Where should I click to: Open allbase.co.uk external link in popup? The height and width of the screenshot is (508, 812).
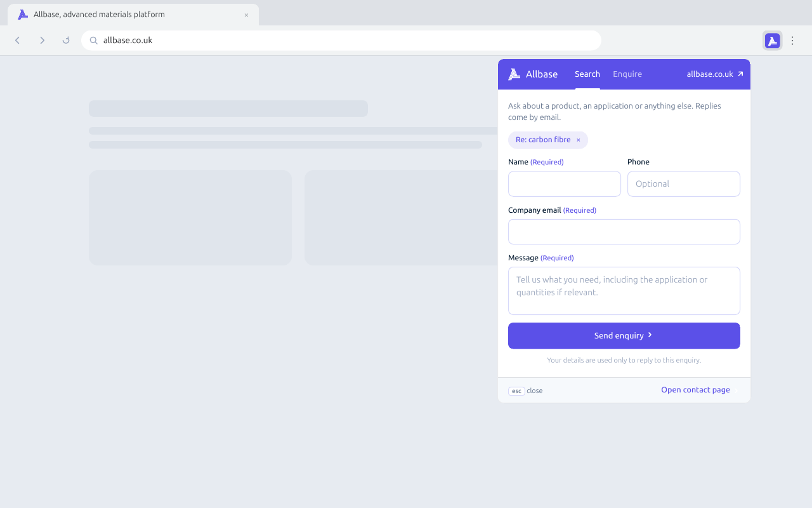pyautogui.click(x=715, y=74)
